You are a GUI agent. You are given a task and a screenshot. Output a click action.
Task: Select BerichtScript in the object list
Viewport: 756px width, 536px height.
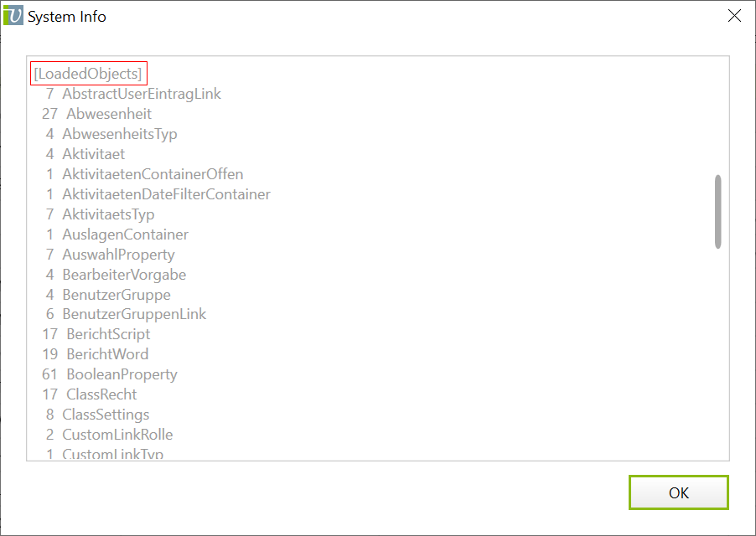[x=108, y=334]
